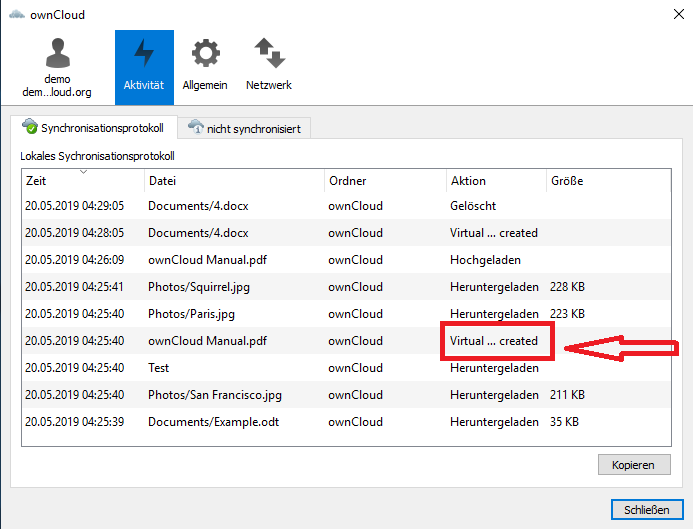Viewport: 696px width, 532px height.
Task: Select timestamp 20.05.2019 04:29:05
Action: (x=75, y=206)
